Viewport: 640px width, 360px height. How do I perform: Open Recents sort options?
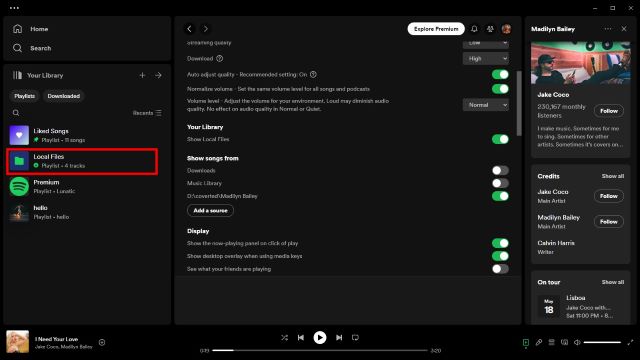point(147,113)
